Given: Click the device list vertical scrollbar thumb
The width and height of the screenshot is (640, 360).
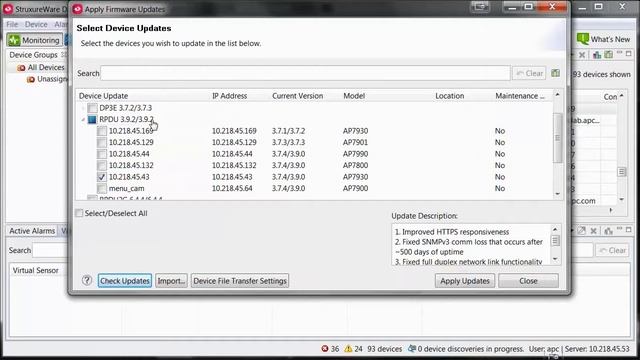Looking at the screenshot, I should click(x=558, y=138).
